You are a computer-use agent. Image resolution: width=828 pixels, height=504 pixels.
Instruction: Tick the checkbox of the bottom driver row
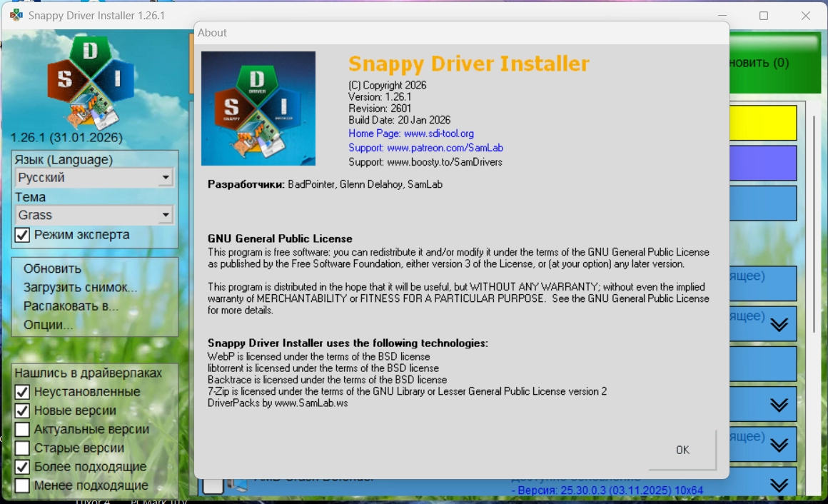[x=213, y=485]
